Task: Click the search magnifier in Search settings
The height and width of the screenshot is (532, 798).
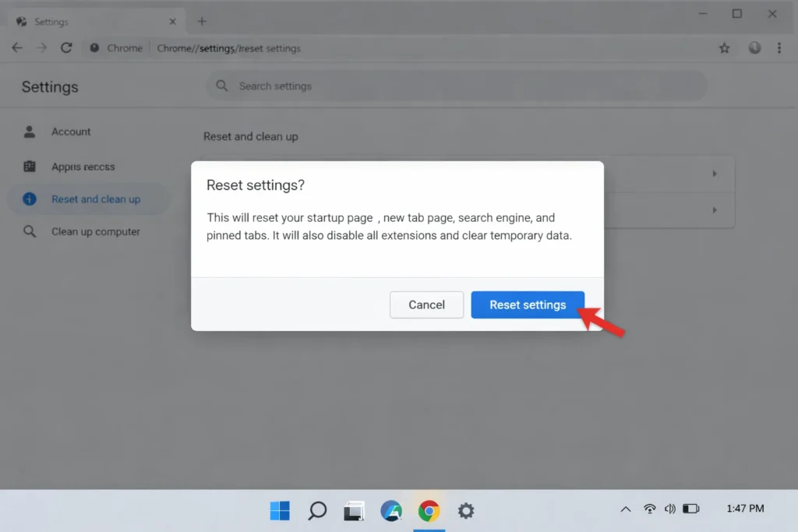Action: 222,86
